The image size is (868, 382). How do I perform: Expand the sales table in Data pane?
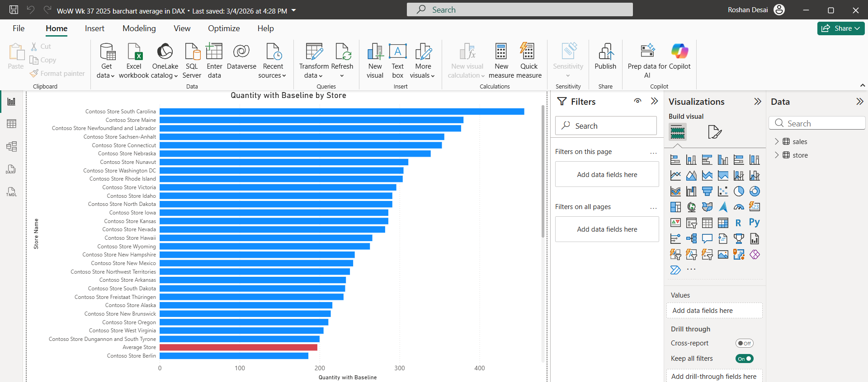777,142
